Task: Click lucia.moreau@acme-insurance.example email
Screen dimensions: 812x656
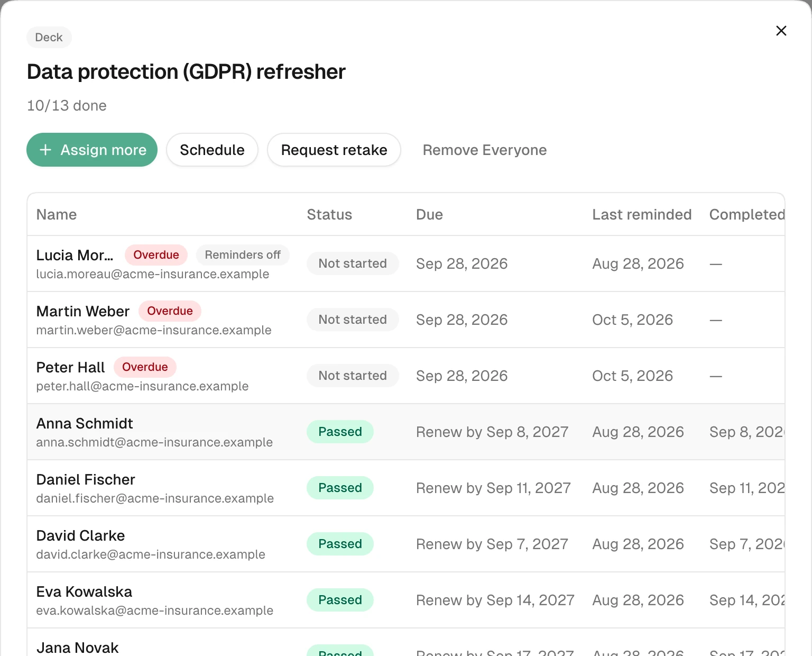Action: 153,274
